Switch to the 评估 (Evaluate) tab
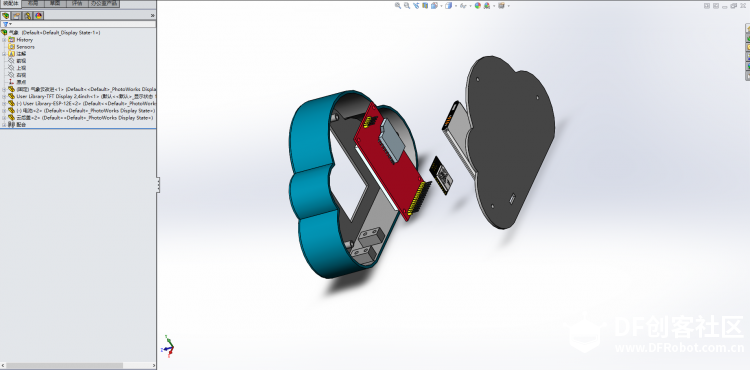Viewport: 750px width, 370px height. click(x=77, y=3)
